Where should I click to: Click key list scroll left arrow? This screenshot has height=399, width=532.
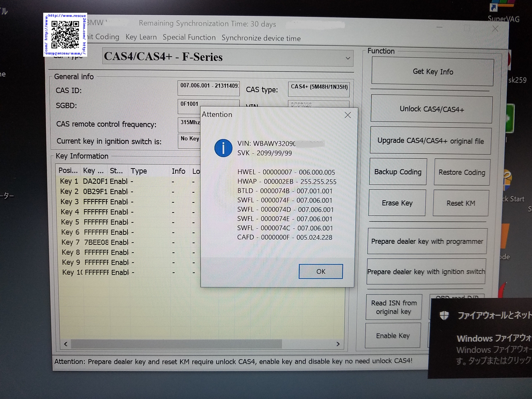66,344
